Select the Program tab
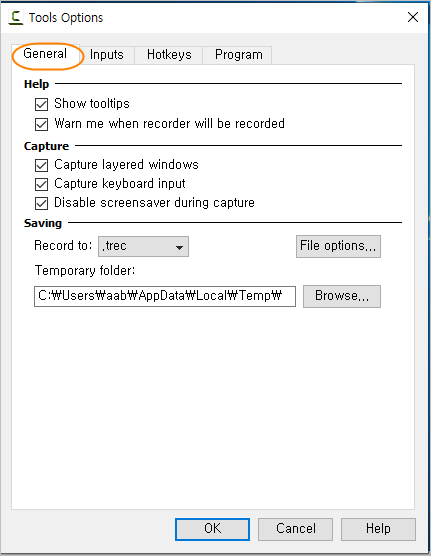The image size is (431, 556). coord(238,55)
